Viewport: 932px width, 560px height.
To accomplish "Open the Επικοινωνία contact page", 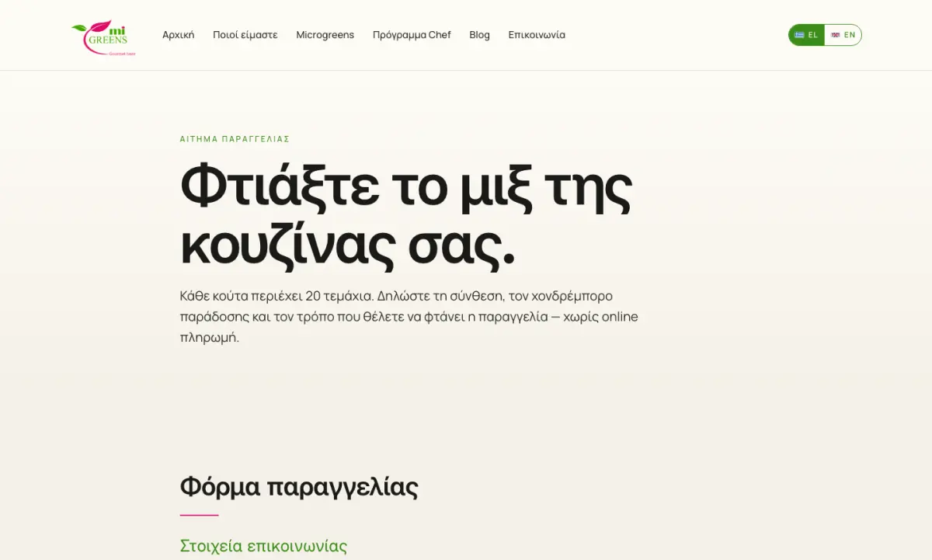I will coord(537,35).
